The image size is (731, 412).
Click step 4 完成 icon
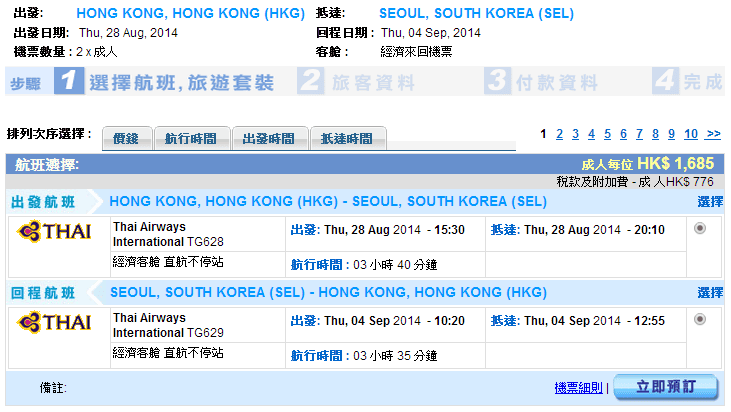[x=665, y=82]
